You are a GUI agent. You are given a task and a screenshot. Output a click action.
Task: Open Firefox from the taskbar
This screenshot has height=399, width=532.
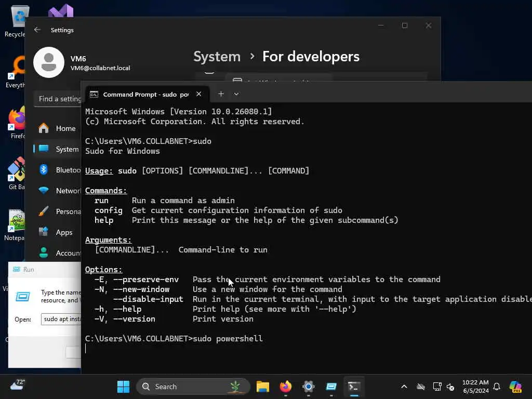(286, 387)
